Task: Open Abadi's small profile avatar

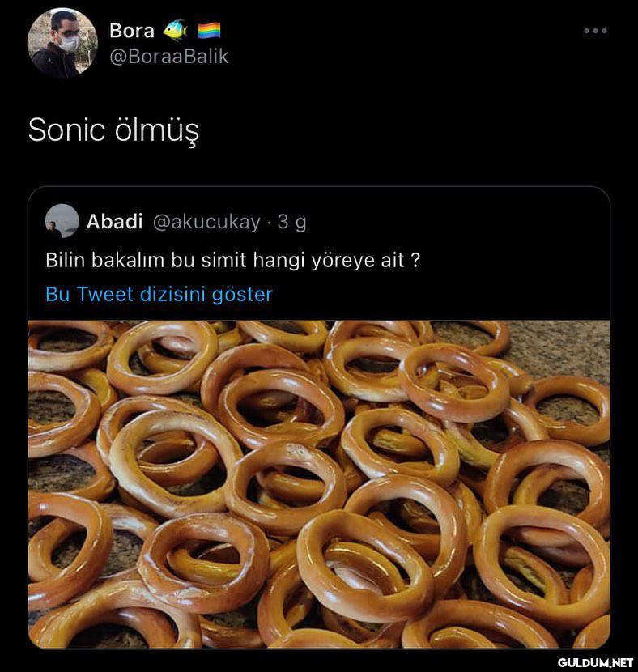Action: click(62, 221)
